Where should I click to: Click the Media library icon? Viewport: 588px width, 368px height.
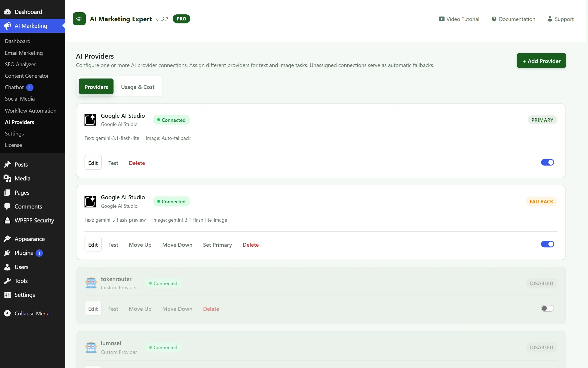(x=7, y=178)
